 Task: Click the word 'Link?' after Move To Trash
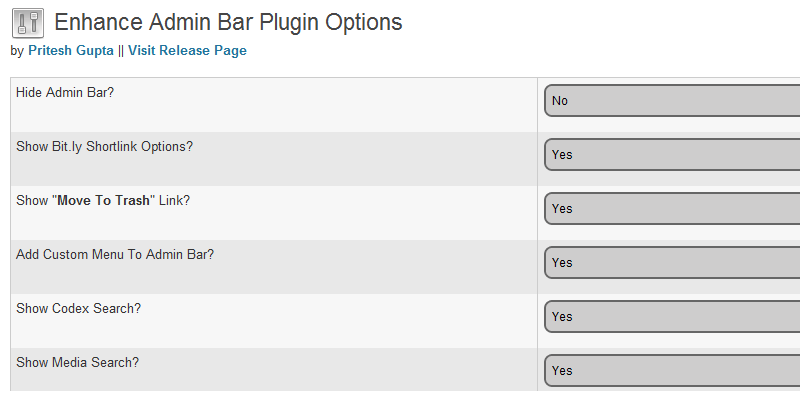click(x=174, y=201)
